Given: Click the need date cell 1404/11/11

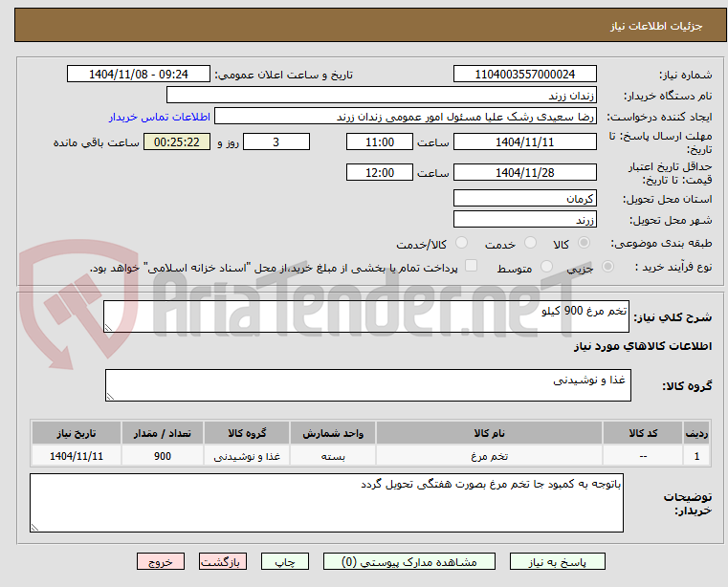Looking at the screenshot, I should [x=77, y=456].
